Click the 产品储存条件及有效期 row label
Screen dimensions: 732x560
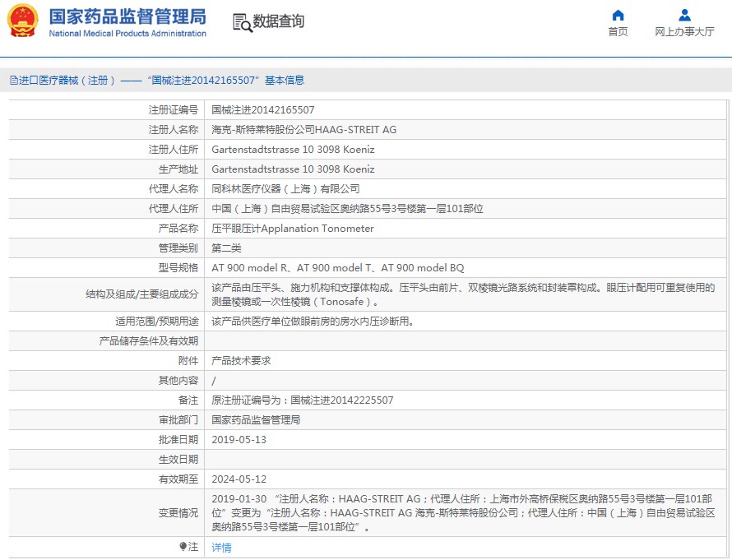(x=148, y=341)
